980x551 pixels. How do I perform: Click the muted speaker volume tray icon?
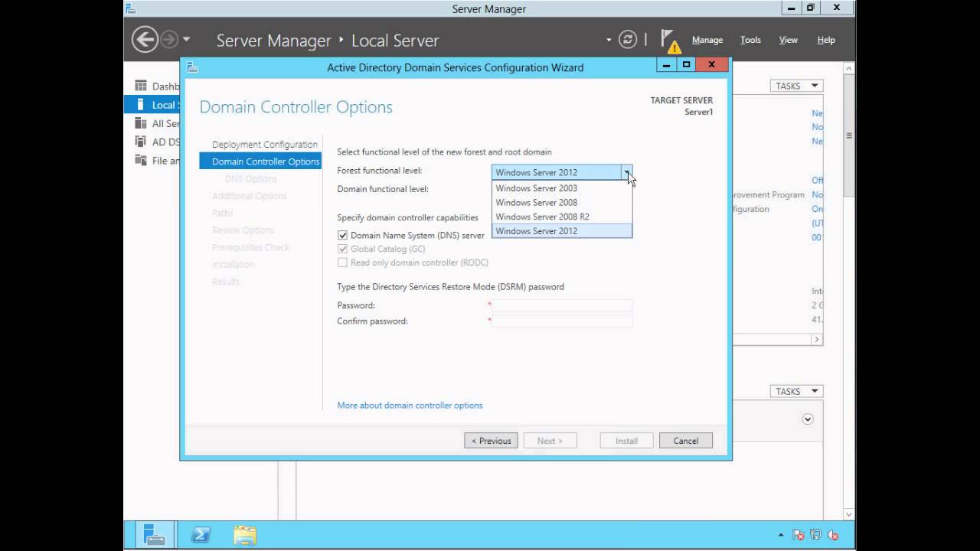point(833,535)
